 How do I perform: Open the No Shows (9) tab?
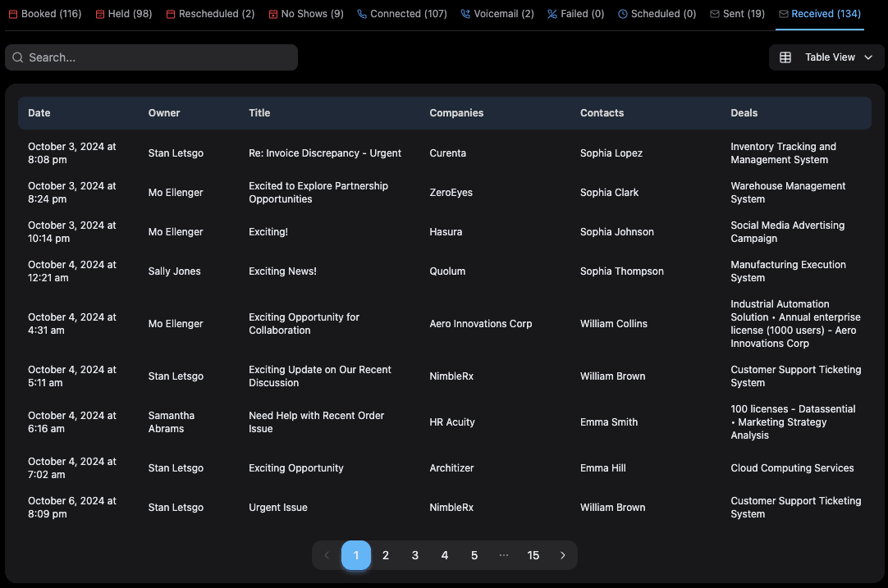click(x=306, y=14)
